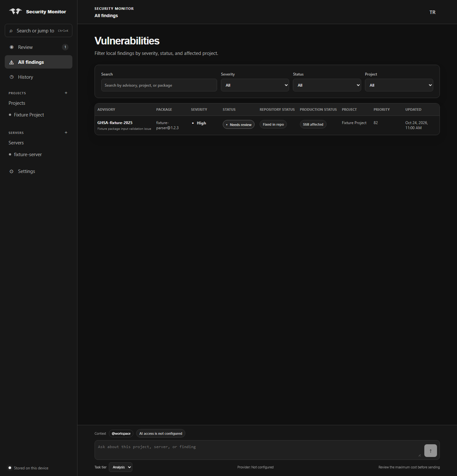Click the Still affected badge

tap(313, 124)
